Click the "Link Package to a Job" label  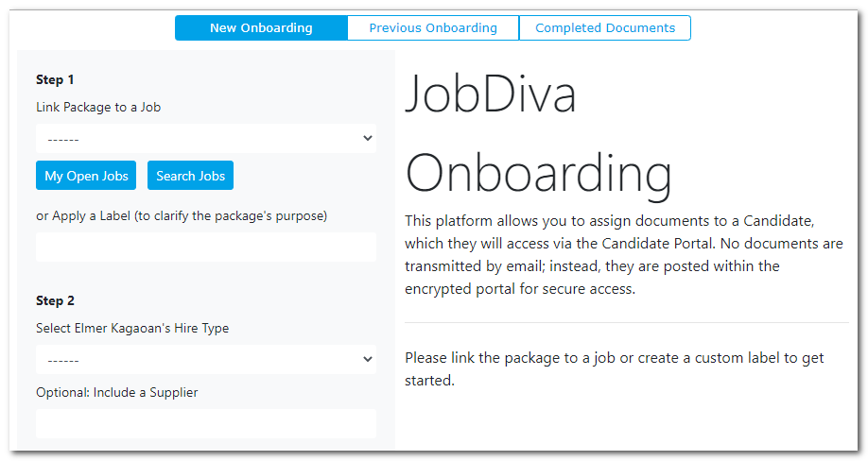(x=98, y=107)
